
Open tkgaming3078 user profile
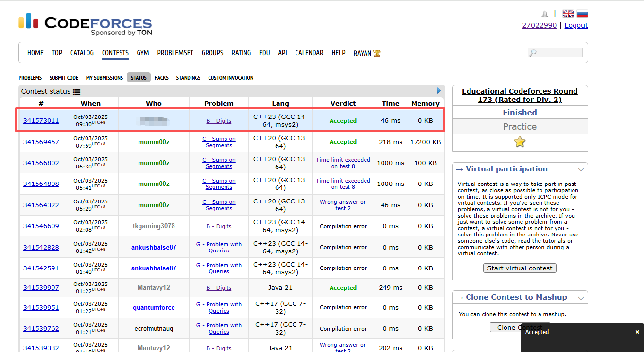(154, 226)
